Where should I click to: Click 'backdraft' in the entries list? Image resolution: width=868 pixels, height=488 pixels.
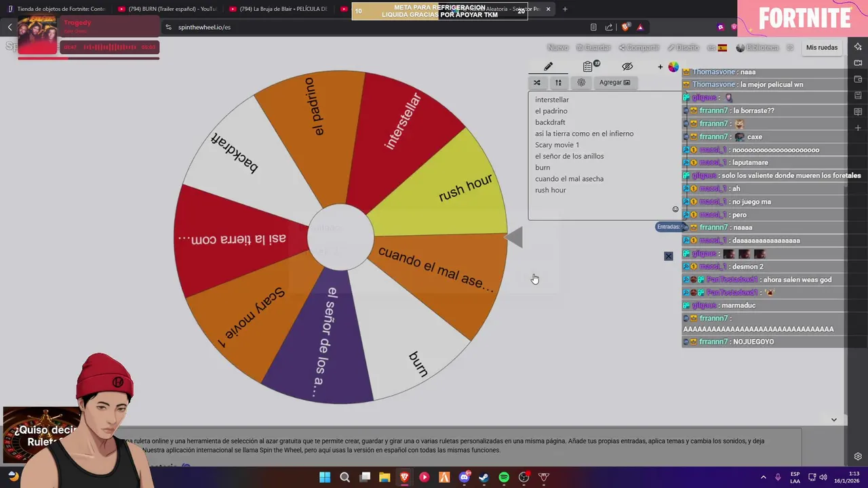(550, 123)
